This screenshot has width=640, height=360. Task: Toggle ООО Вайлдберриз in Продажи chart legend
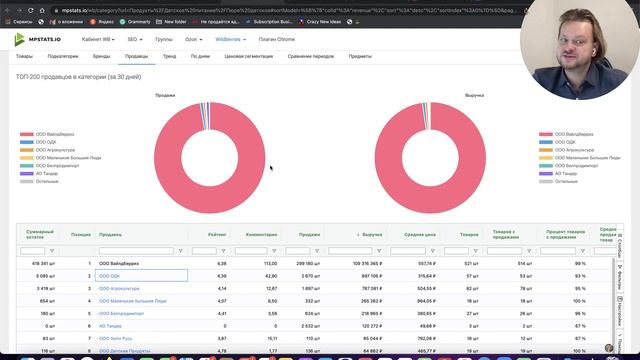[x=47, y=134]
